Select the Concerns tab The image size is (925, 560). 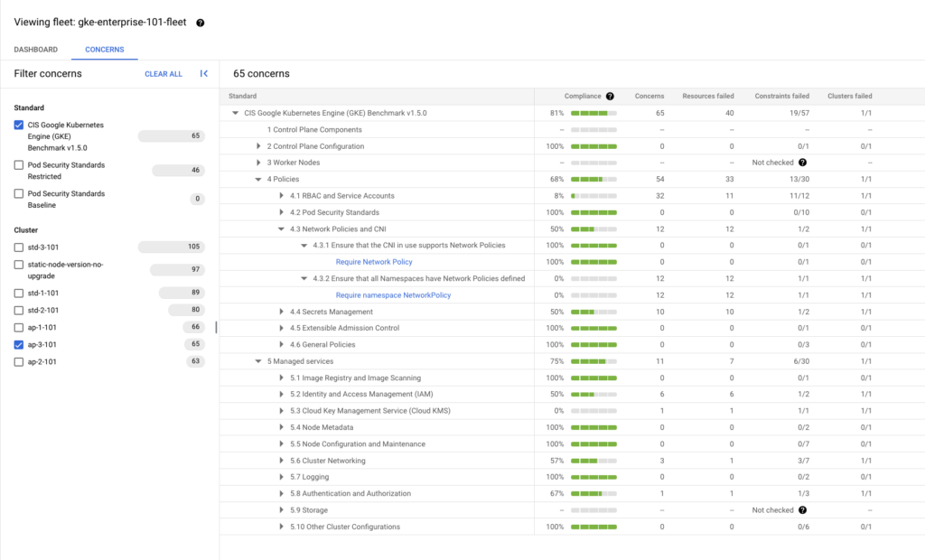tap(105, 50)
